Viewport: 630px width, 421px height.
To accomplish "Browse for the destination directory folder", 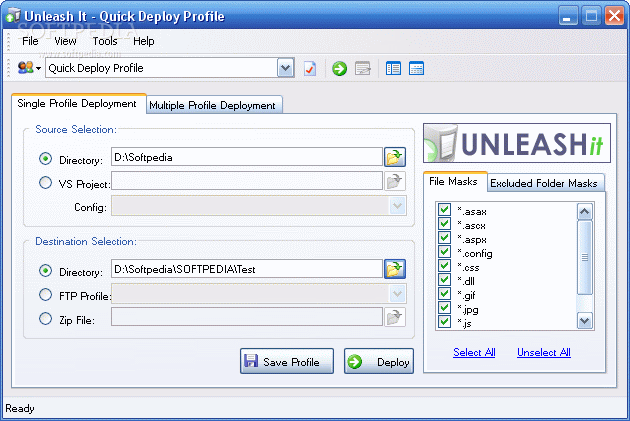I will click(x=395, y=269).
